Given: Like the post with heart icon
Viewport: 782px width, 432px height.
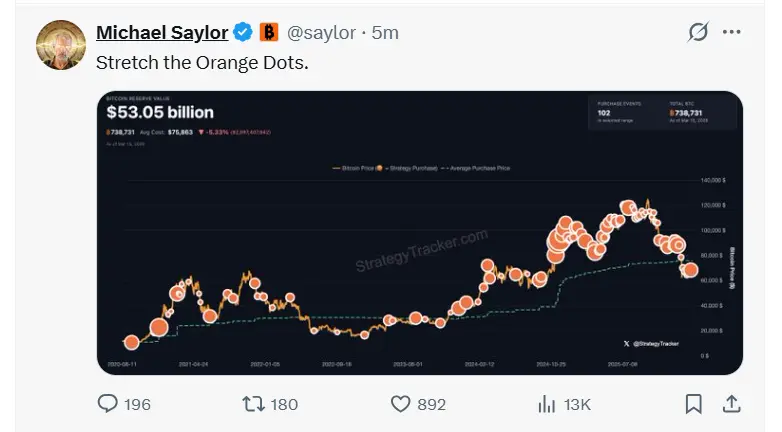Looking at the screenshot, I should (400, 404).
